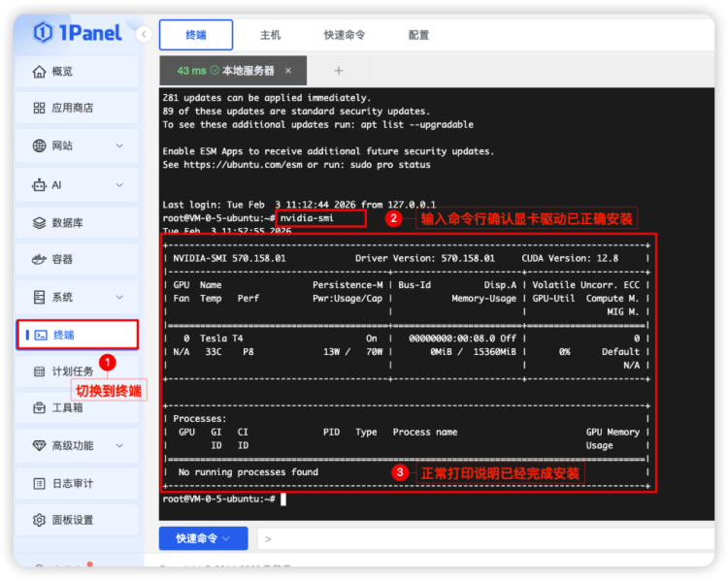Click the container whale icon
The height and width of the screenshot is (580, 728).
click(x=40, y=259)
